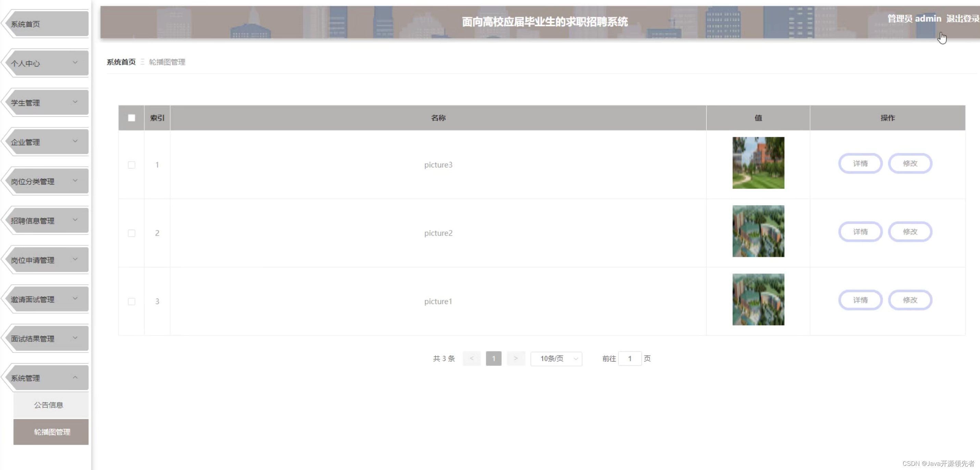The width and height of the screenshot is (980, 470).
Task: Go to previous page arrow
Action: click(x=472, y=359)
